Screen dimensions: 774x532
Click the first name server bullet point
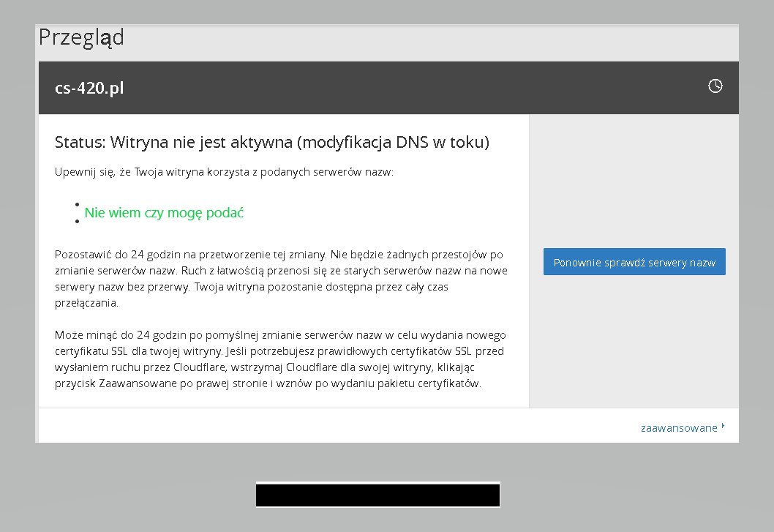pos(77,204)
